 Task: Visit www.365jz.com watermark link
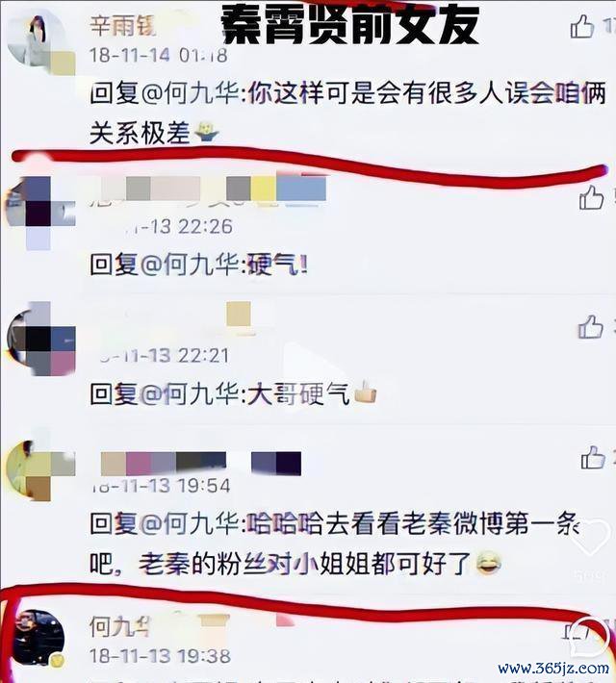(x=553, y=669)
